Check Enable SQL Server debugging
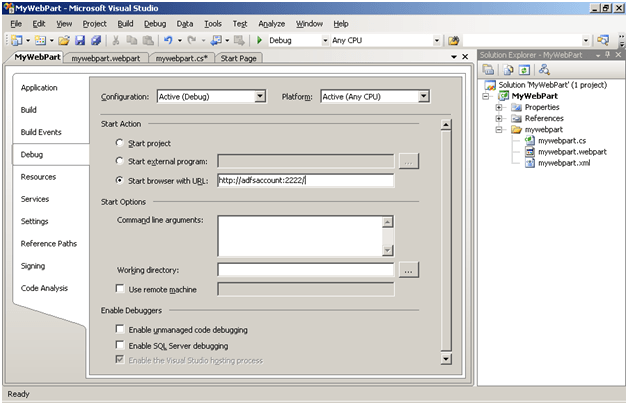The height and width of the screenshot is (405, 628). coord(120,345)
